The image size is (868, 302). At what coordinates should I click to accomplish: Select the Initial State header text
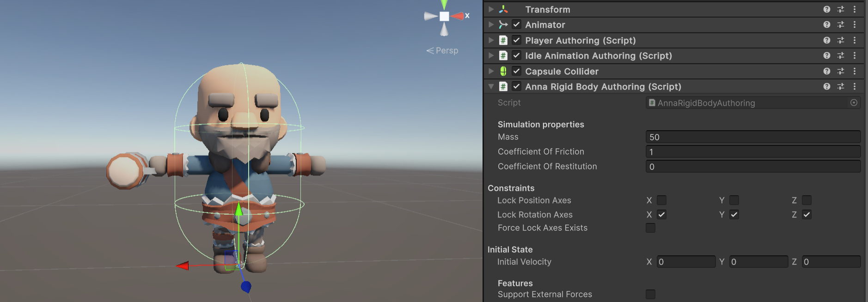[x=510, y=249]
